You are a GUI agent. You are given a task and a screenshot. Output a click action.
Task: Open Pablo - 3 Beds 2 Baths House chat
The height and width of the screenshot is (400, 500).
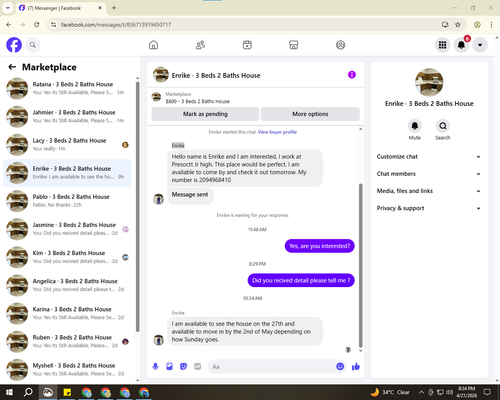(67, 201)
